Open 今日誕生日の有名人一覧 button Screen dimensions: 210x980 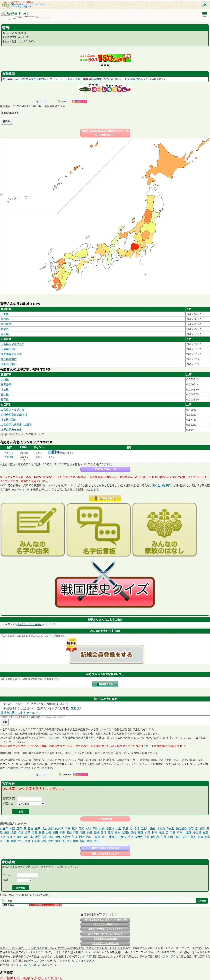point(105,939)
